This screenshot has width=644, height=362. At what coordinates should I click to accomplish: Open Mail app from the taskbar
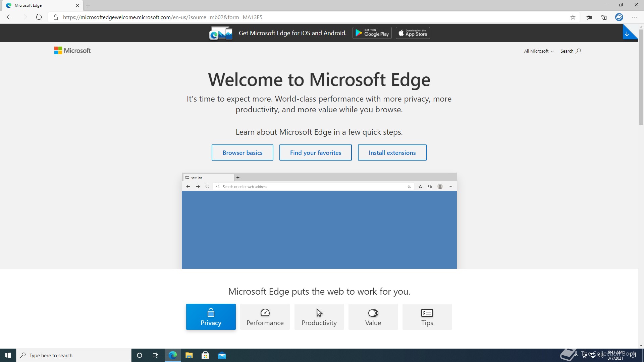tap(222, 355)
